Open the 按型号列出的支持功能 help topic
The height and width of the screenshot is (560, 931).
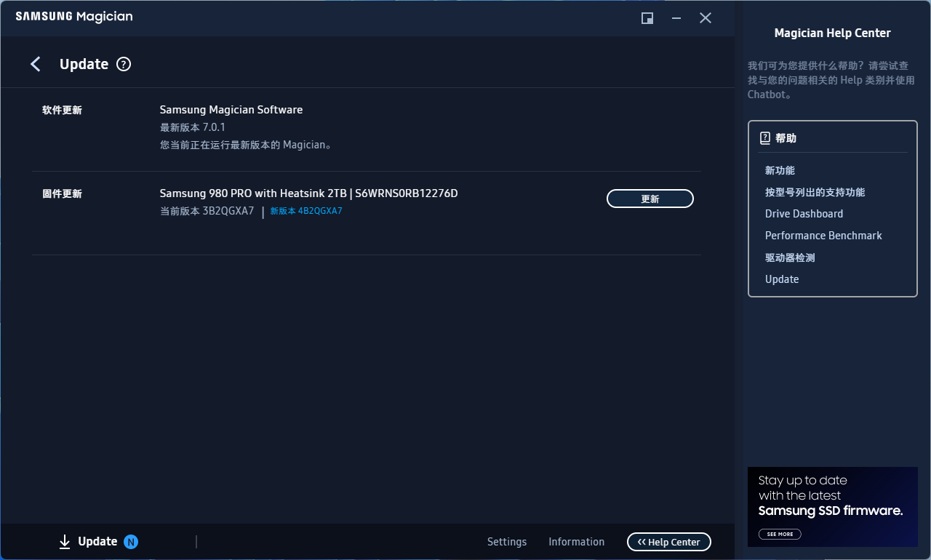[x=815, y=192]
